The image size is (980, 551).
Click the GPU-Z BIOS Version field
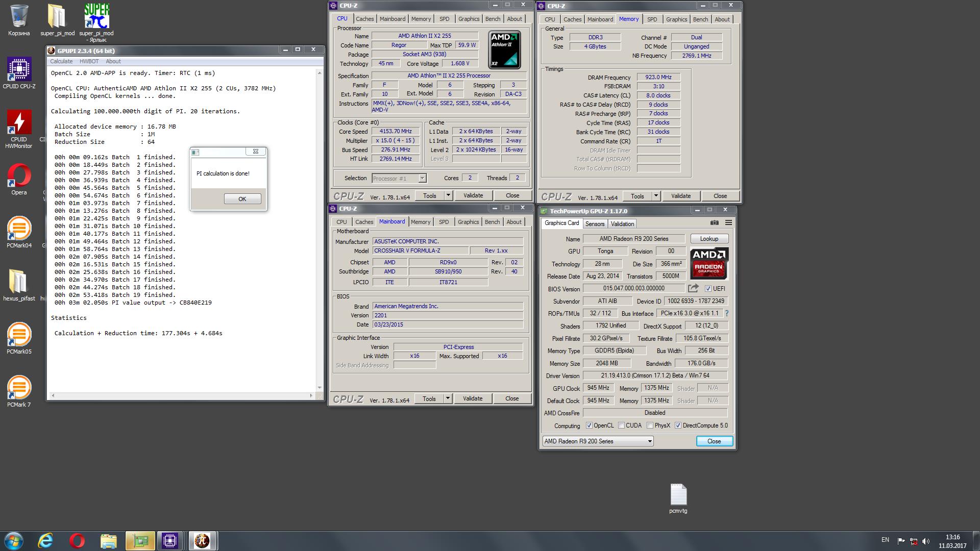[x=633, y=288]
